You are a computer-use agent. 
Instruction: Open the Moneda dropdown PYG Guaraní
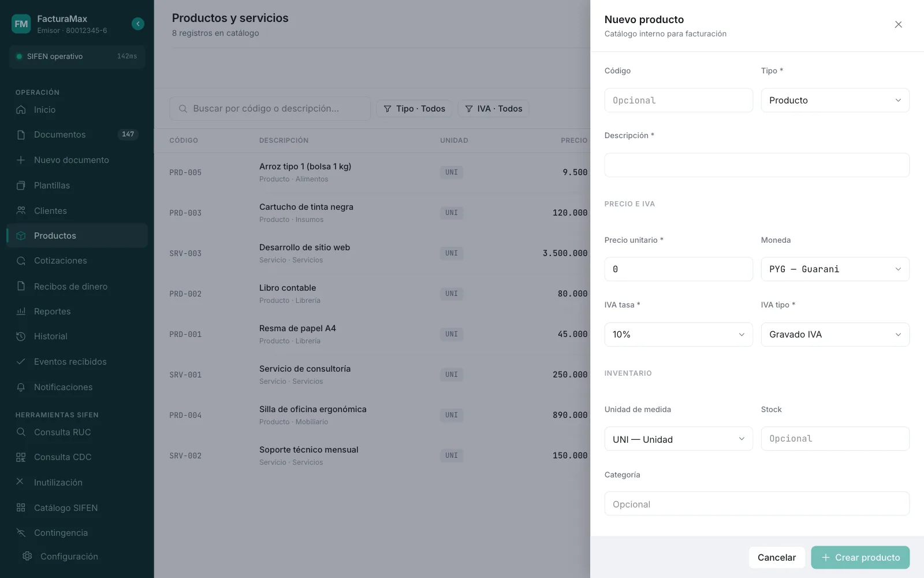click(x=835, y=269)
